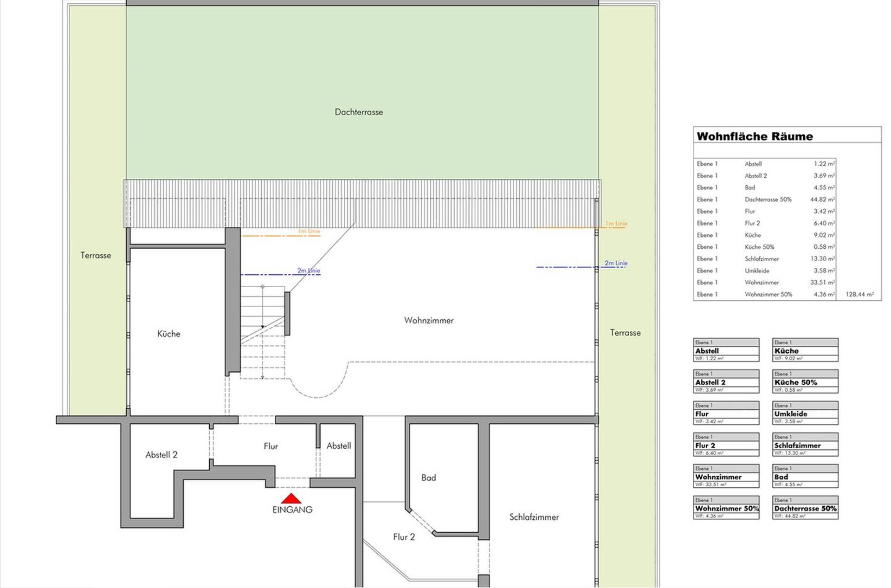Viewport: 891px width, 588px height.
Task: Click the Terrasse label right of Wohnzimmer
Action: pos(625,333)
